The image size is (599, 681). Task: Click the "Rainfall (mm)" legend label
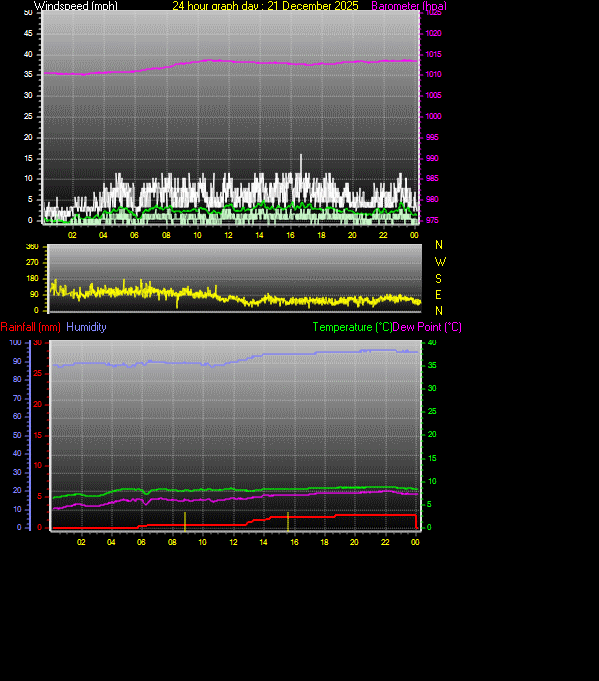pyautogui.click(x=30, y=327)
